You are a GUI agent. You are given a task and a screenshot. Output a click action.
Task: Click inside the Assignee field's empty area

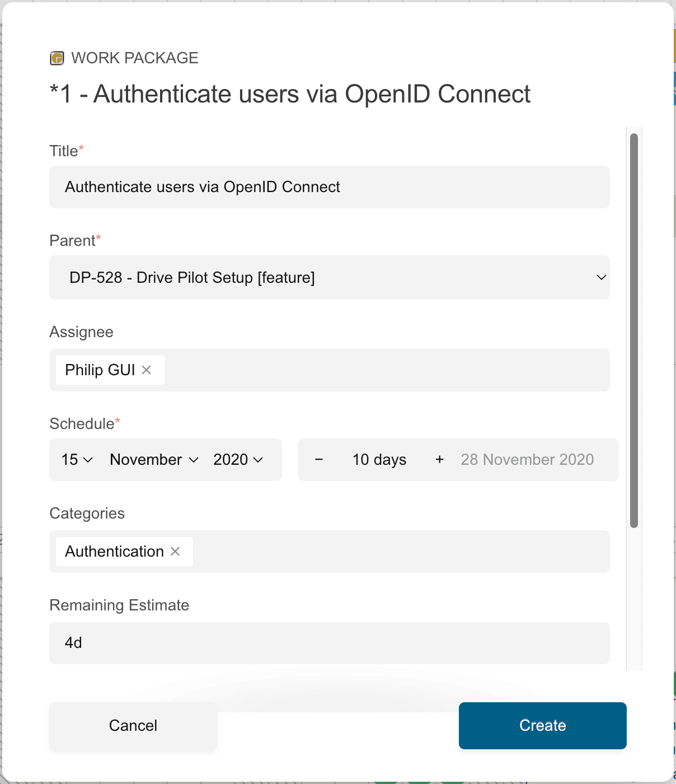tap(386, 370)
